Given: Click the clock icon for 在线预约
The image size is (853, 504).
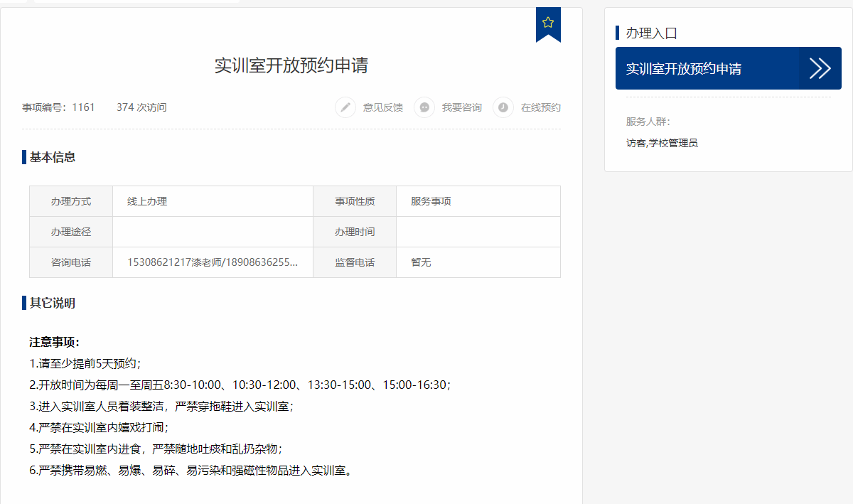Looking at the screenshot, I should coord(503,107).
